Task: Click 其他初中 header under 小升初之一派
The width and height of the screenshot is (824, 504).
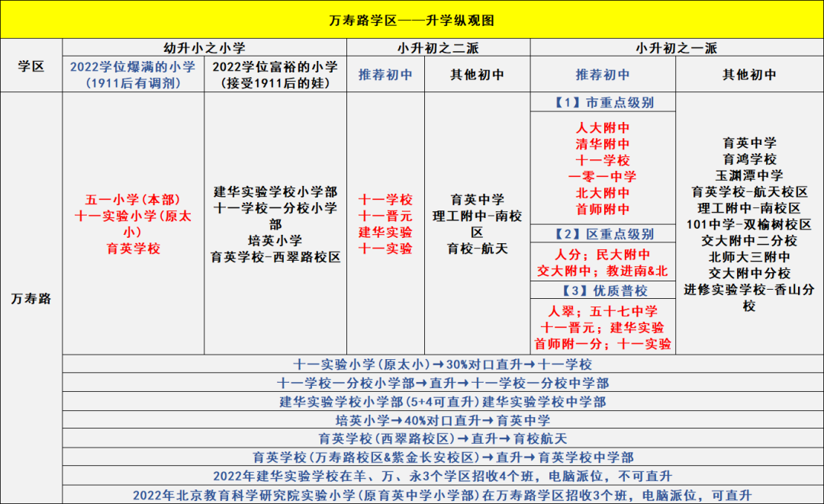Action: pyautogui.click(x=749, y=75)
